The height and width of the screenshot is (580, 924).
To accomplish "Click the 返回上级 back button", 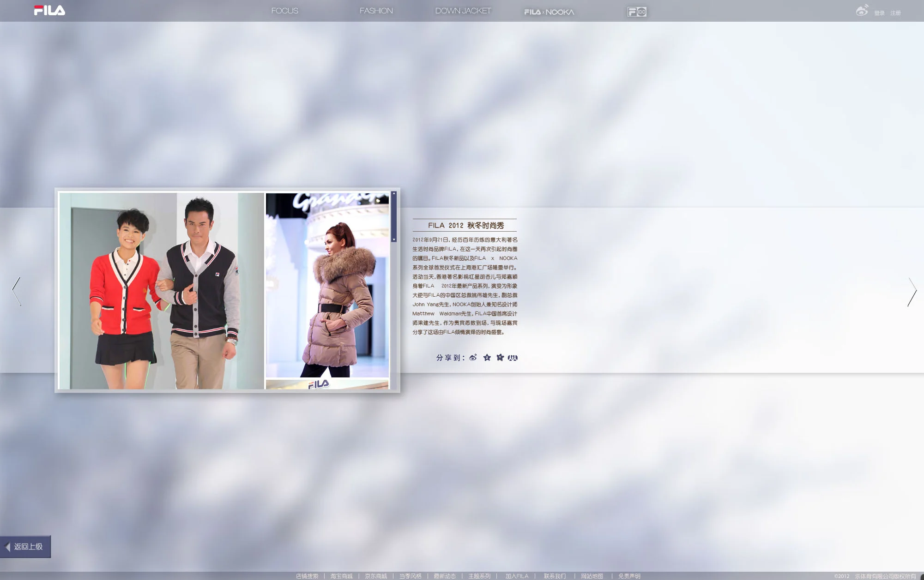I will (25, 546).
